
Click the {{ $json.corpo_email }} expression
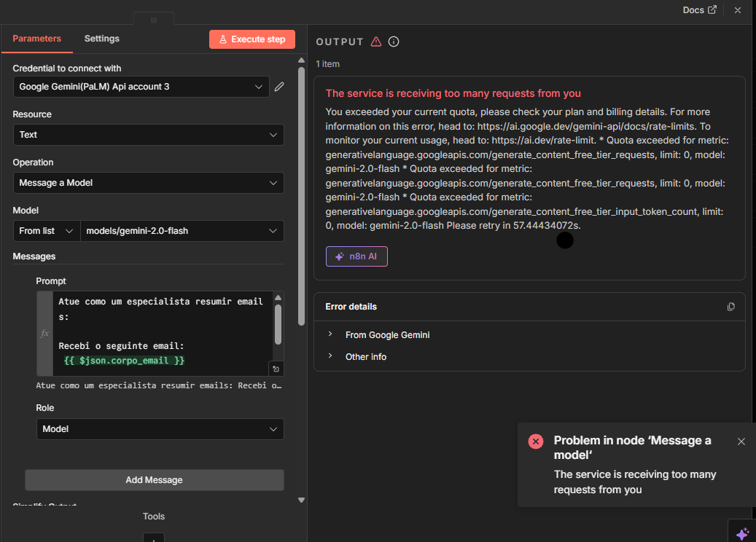coord(124,361)
